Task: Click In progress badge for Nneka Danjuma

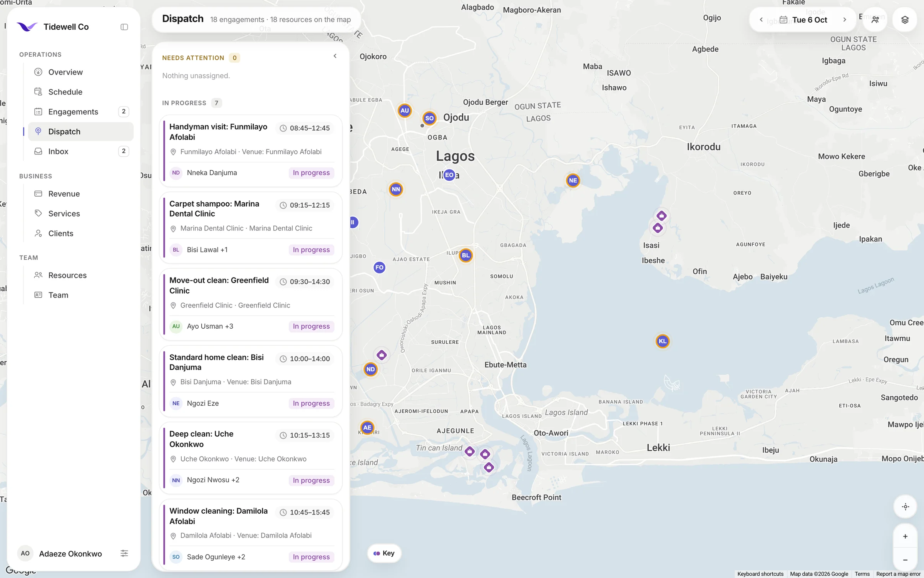Action: click(x=311, y=173)
